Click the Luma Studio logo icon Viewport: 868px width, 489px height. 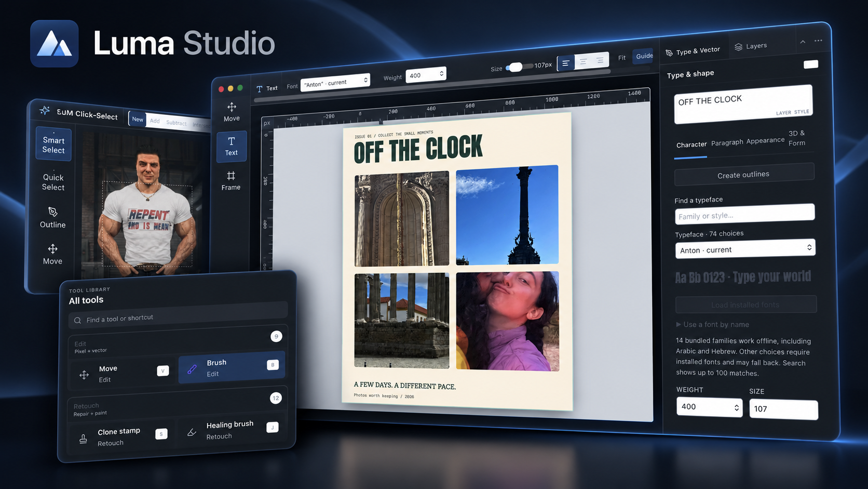pos(55,44)
